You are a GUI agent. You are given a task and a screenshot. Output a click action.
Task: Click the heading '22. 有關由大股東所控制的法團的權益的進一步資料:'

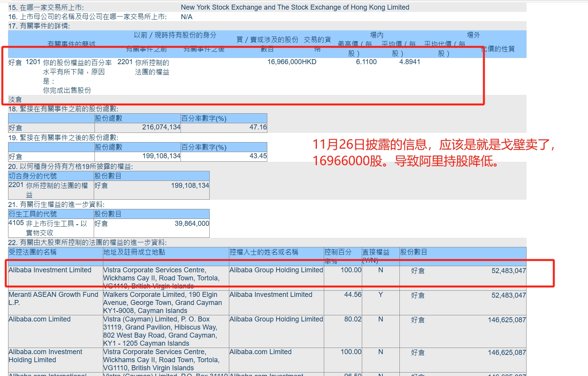[x=88, y=242]
